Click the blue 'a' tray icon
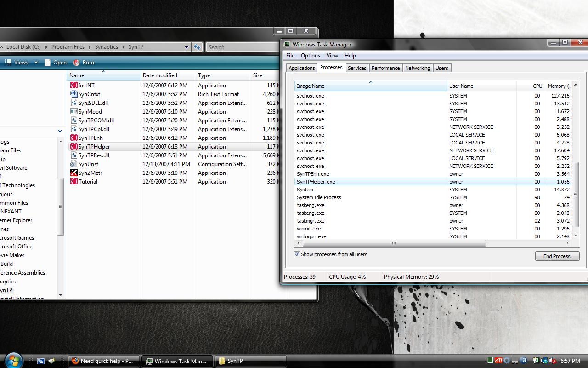The width and height of the screenshot is (588, 368). [523, 361]
